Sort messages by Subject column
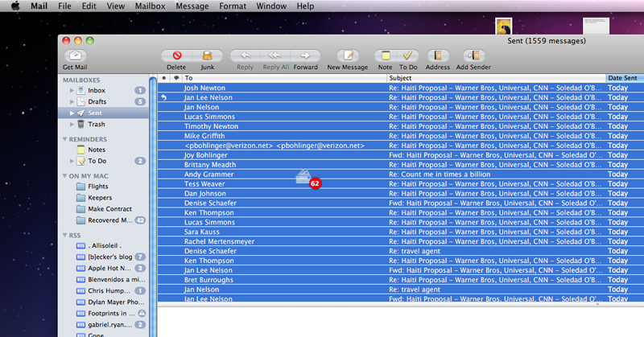 tap(496, 78)
